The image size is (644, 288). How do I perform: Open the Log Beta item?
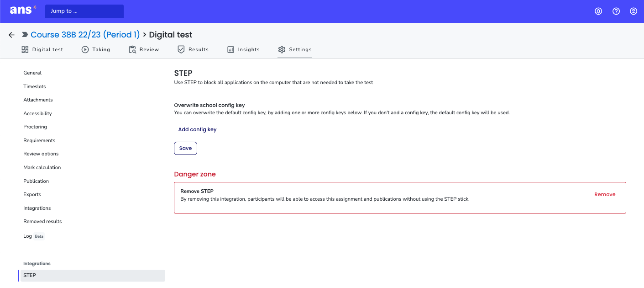(x=33, y=236)
